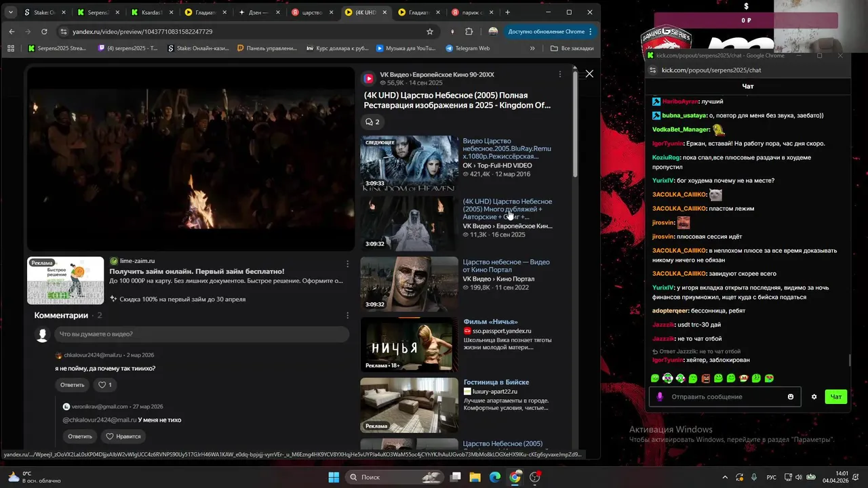The image size is (868, 488).
Task: Click the microphone icon in Kick chat input
Action: (660, 396)
